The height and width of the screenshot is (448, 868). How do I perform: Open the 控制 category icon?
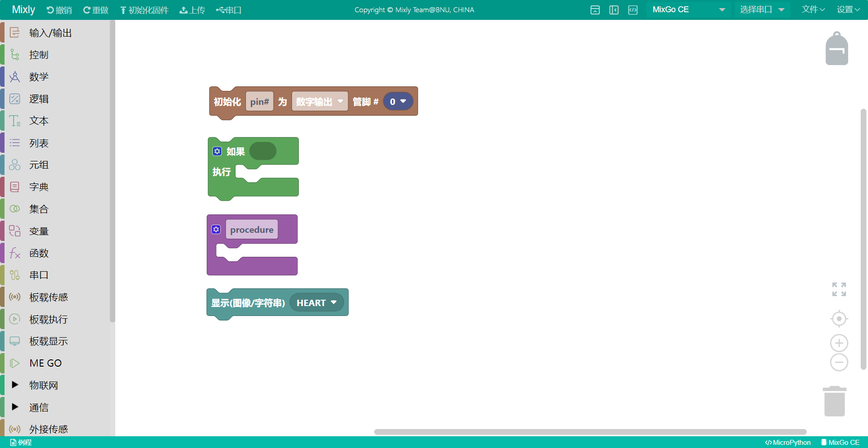14,55
